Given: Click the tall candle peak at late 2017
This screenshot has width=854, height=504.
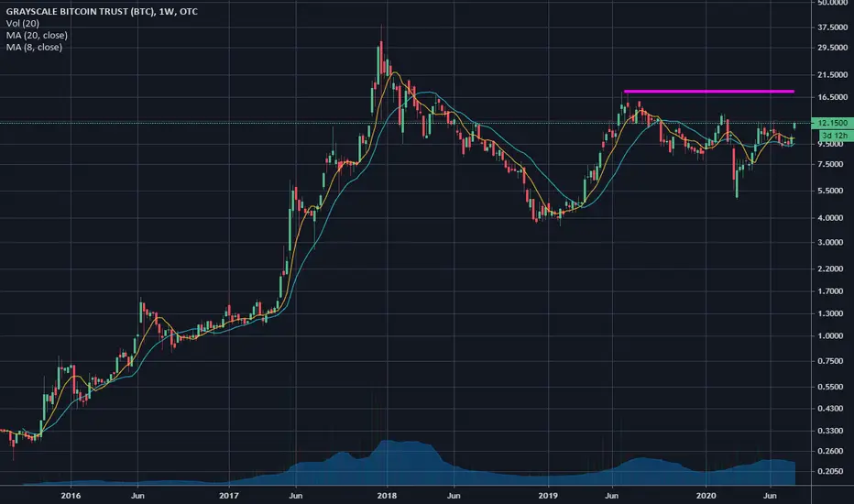Looking at the screenshot, I should 381,54.
